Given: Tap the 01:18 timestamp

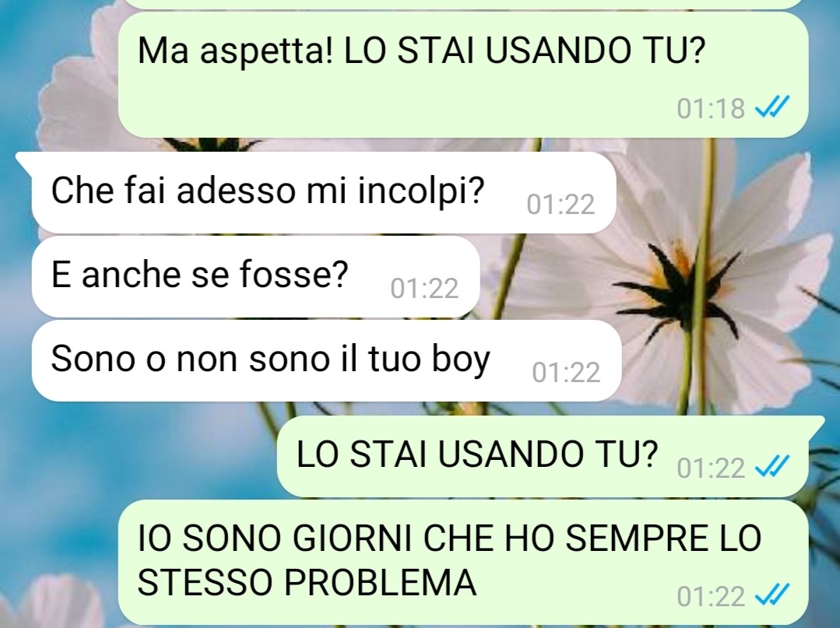Looking at the screenshot, I should [711, 108].
